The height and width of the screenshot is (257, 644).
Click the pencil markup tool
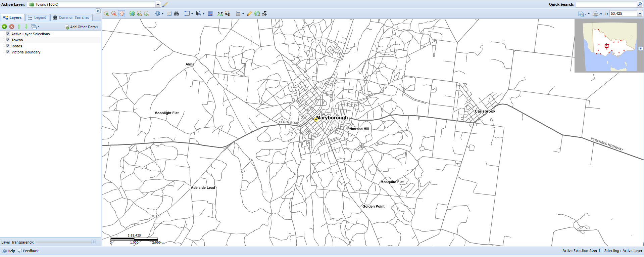tap(250, 14)
